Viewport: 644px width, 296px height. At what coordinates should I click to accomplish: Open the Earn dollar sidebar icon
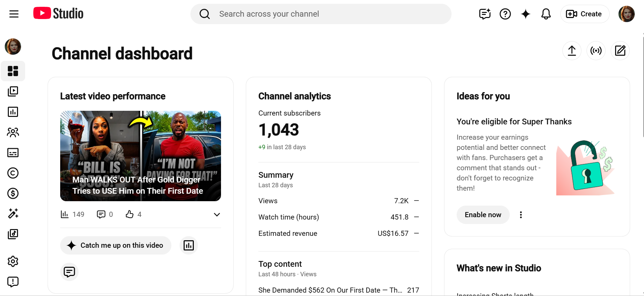coord(13,193)
